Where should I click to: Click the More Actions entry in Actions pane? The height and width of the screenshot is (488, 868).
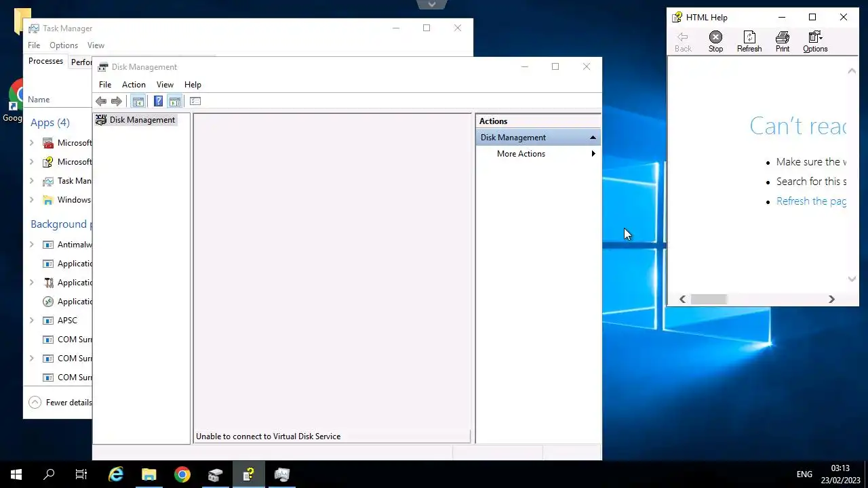pyautogui.click(x=521, y=154)
